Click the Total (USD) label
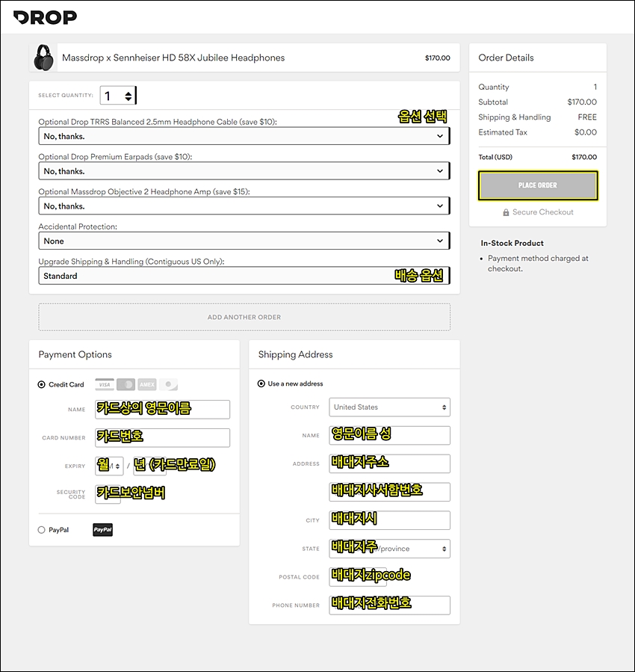The width and height of the screenshot is (635, 672). (495, 157)
